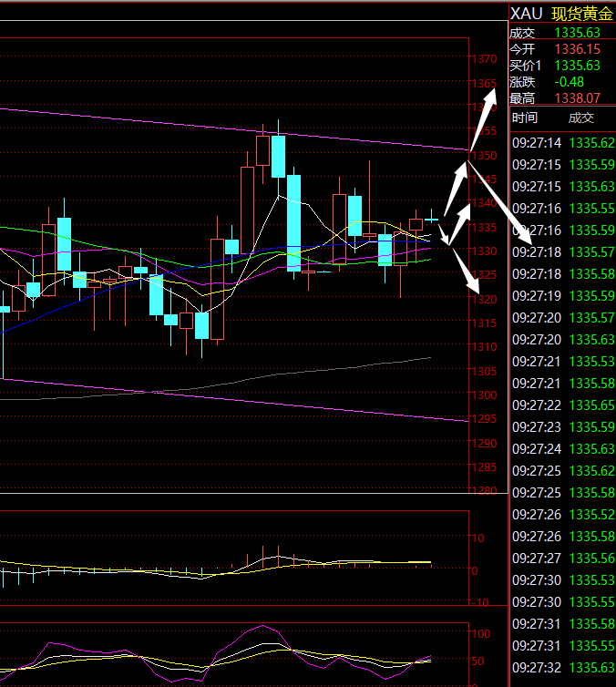
Task: Click the 成交 column header beside 时间
Action: (580, 118)
